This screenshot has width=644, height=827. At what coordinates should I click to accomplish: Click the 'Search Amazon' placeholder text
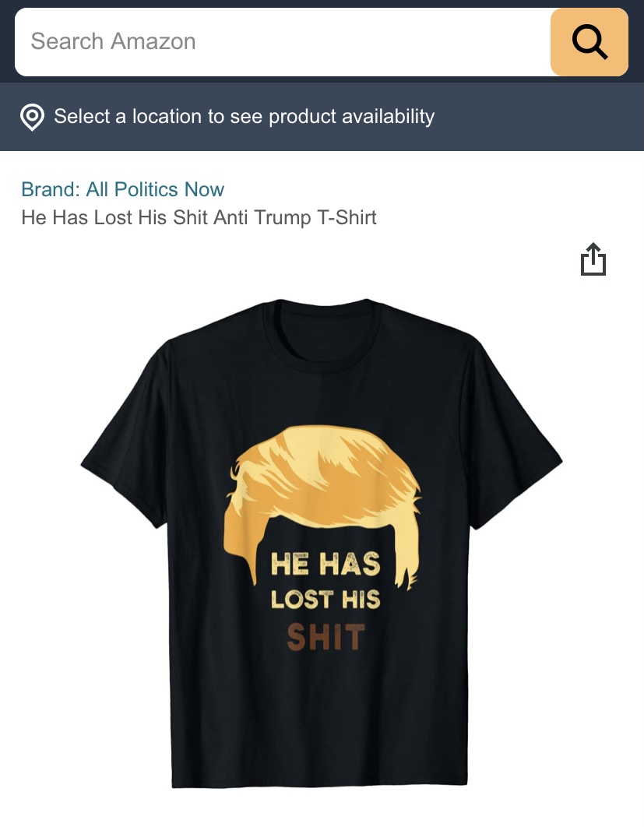tap(114, 41)
